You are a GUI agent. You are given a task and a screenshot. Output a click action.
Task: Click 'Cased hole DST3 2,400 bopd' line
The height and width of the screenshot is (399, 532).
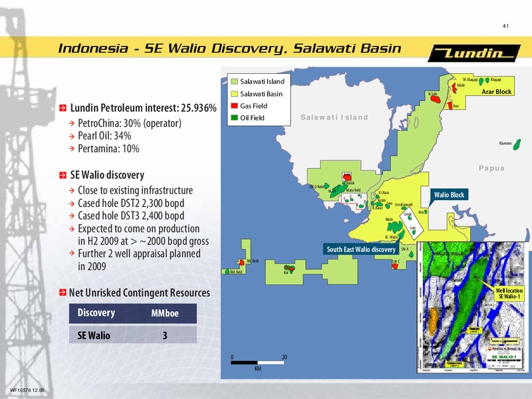tap(131, 215)
